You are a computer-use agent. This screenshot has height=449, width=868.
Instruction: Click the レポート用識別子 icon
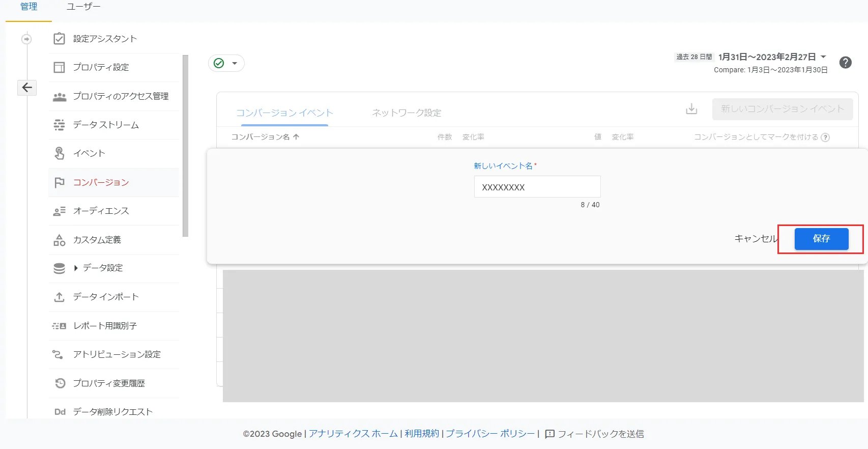pos(59,326)
